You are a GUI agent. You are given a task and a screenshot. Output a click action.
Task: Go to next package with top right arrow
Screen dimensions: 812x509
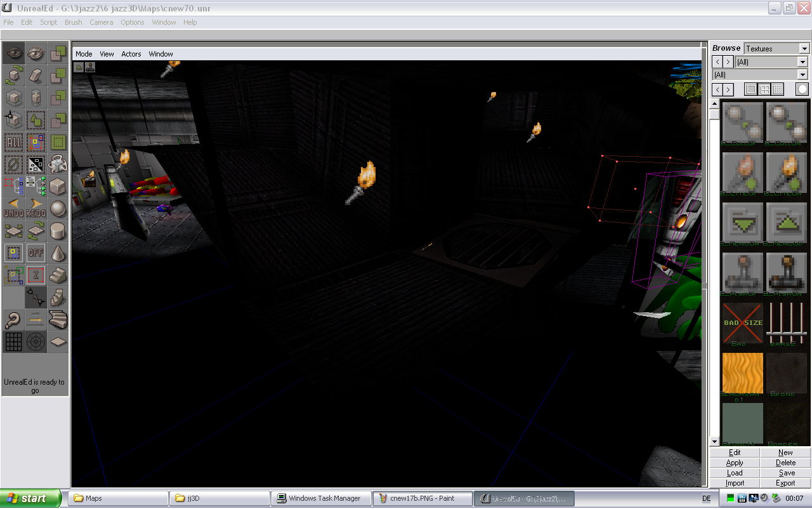coord(728,62)
